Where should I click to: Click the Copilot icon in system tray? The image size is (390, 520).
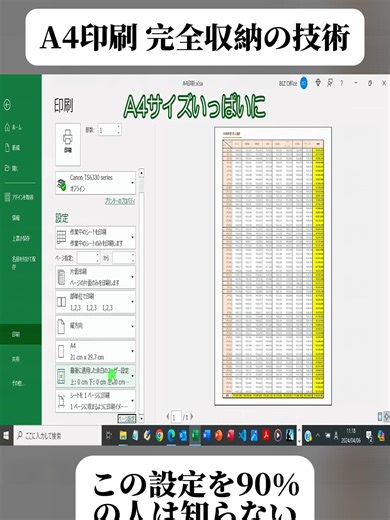point(382,435)
